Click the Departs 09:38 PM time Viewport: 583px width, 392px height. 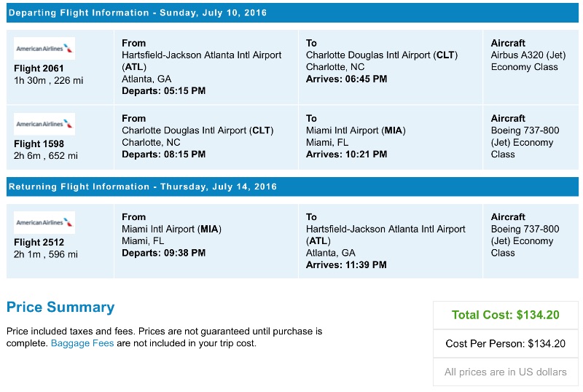coord(164,253)
